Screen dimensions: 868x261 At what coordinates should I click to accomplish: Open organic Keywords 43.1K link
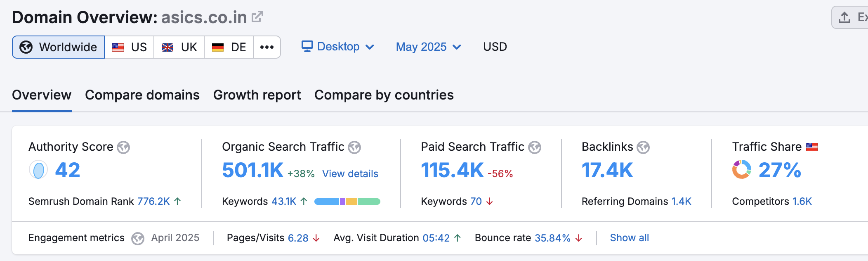point(284,201)
